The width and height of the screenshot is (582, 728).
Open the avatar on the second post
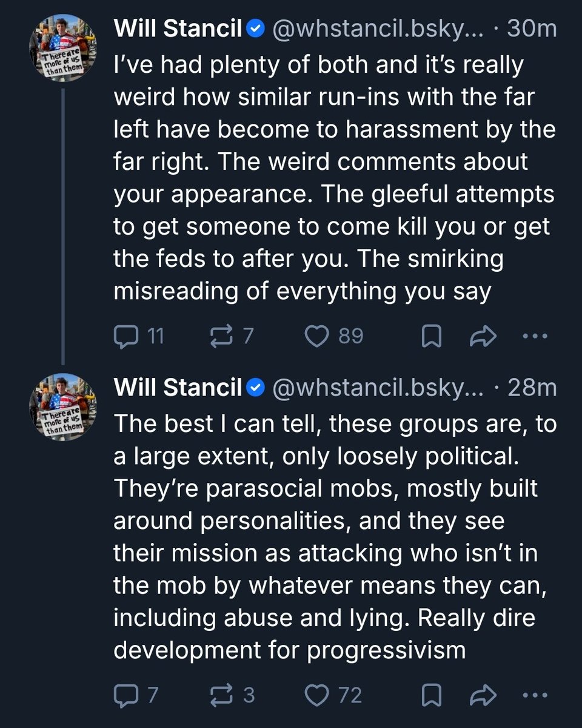click(64, 403)
